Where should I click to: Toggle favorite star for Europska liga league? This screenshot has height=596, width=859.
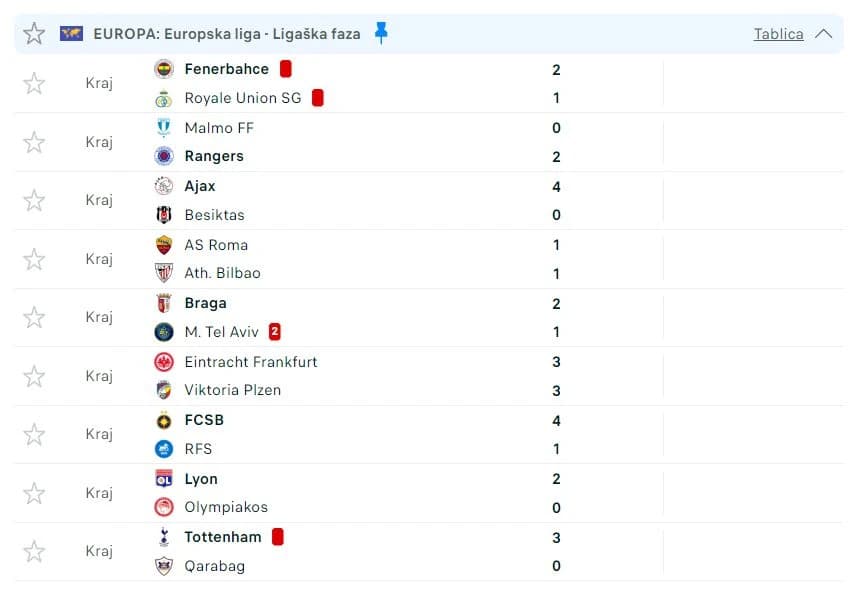coord(34,33)
